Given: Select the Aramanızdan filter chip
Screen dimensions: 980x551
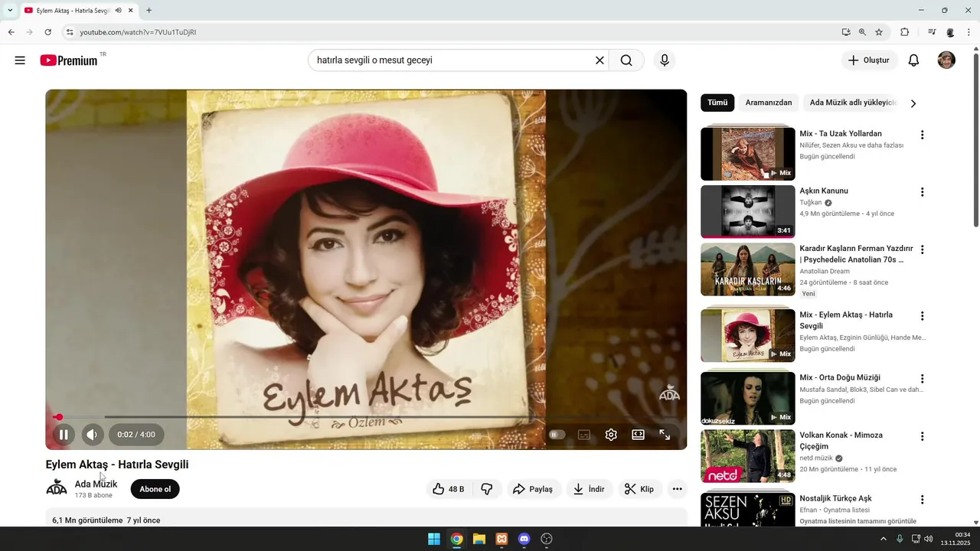Looking at the screenshot, I should [x=769, y=103].
